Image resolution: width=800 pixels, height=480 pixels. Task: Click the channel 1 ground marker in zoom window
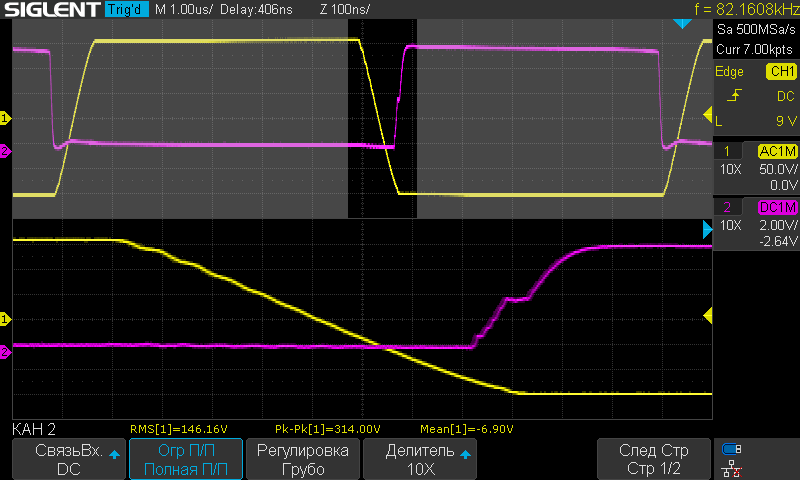[x=5, y=319]
